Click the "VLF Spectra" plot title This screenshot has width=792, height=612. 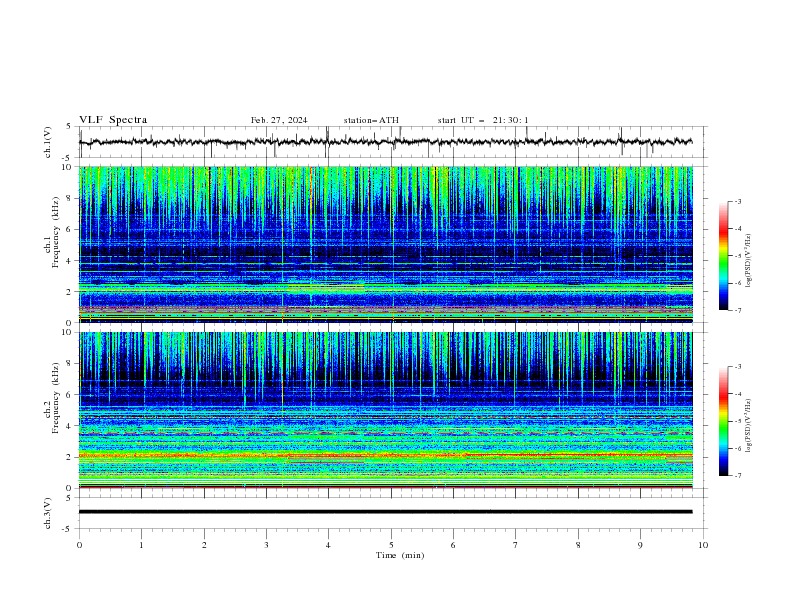pyautogui.click(x=113, y=120)
